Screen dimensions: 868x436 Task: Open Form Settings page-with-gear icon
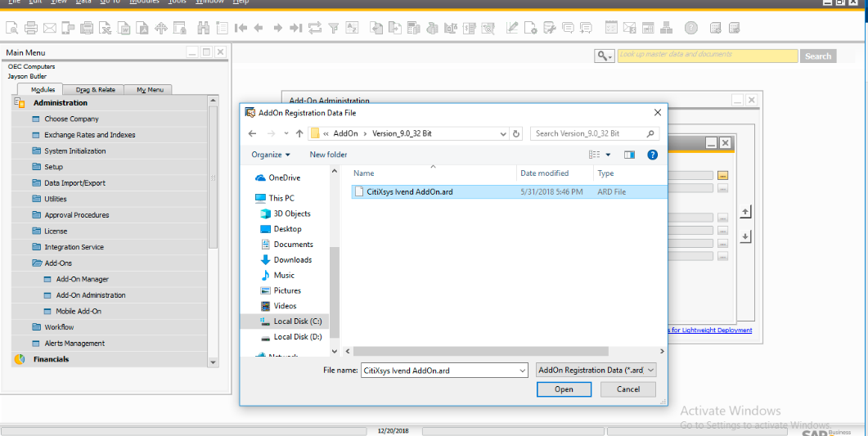pyautogui.click(x=531, y=28)
